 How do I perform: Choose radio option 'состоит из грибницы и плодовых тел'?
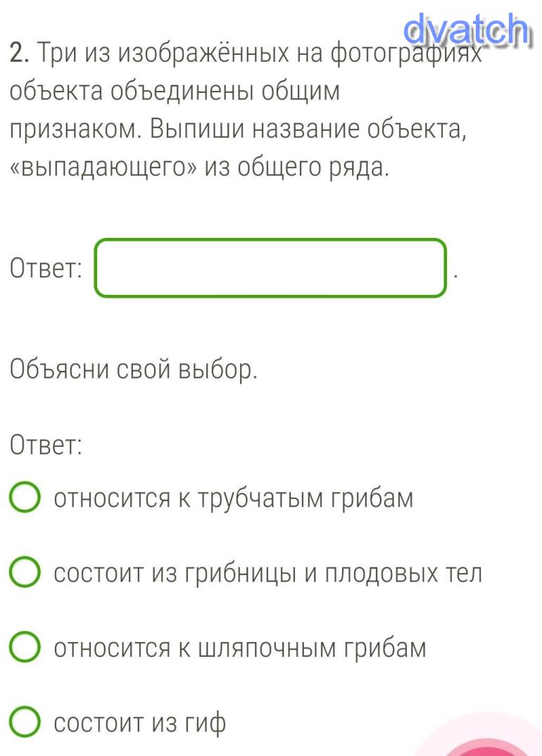tap(25, 573)
